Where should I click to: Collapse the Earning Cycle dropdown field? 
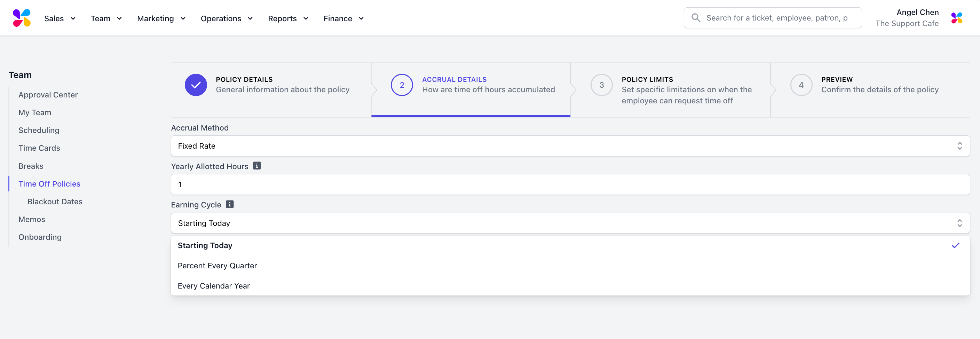click(570, 223)
